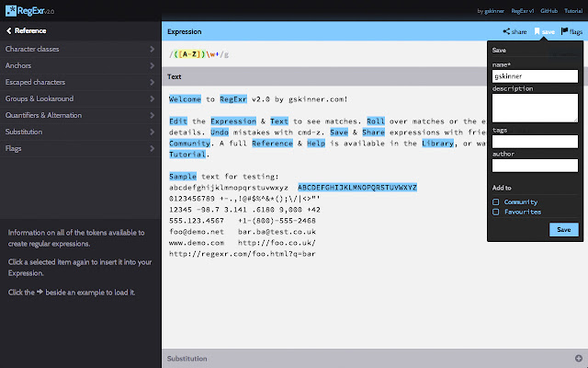Screen dimensions: 588x368
Task: Click the save bookmark icon in toolbar
Action: [x=537, y=31]
